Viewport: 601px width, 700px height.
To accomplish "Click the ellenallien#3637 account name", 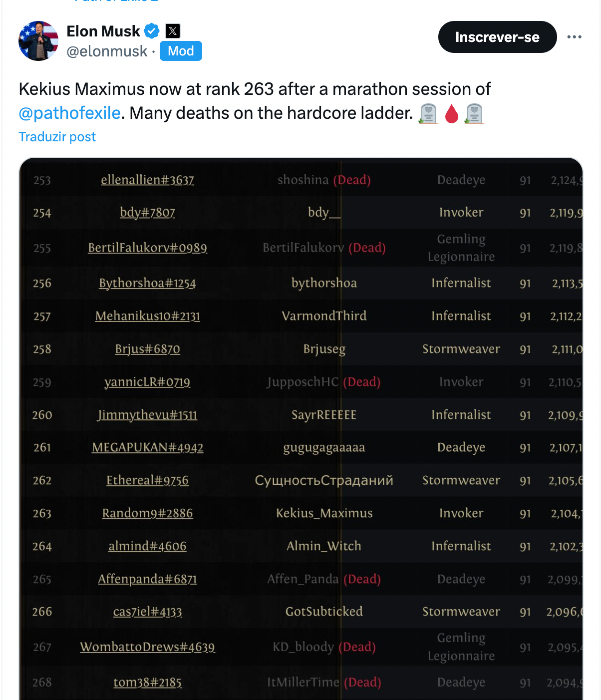I will pyautogui.click(x=147, y=180).
